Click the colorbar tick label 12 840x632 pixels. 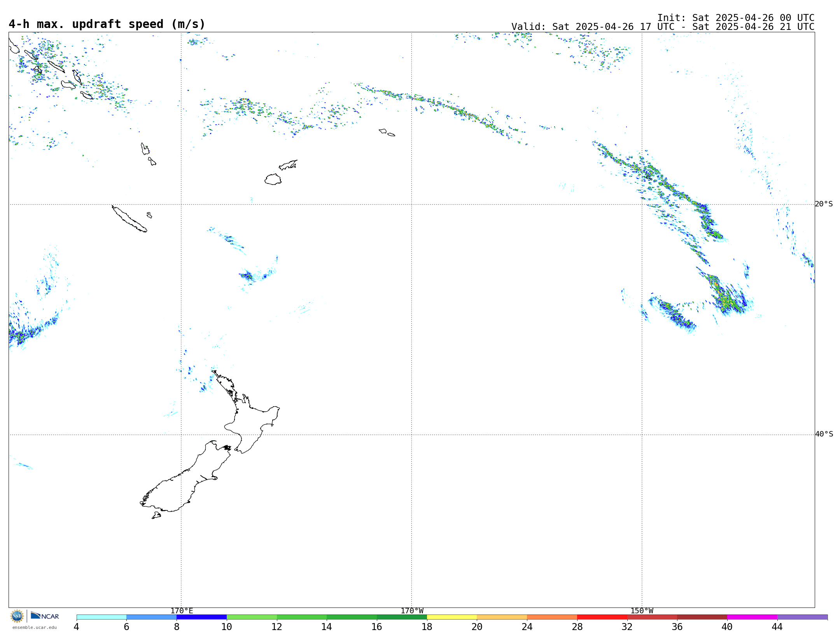(277, 627)
